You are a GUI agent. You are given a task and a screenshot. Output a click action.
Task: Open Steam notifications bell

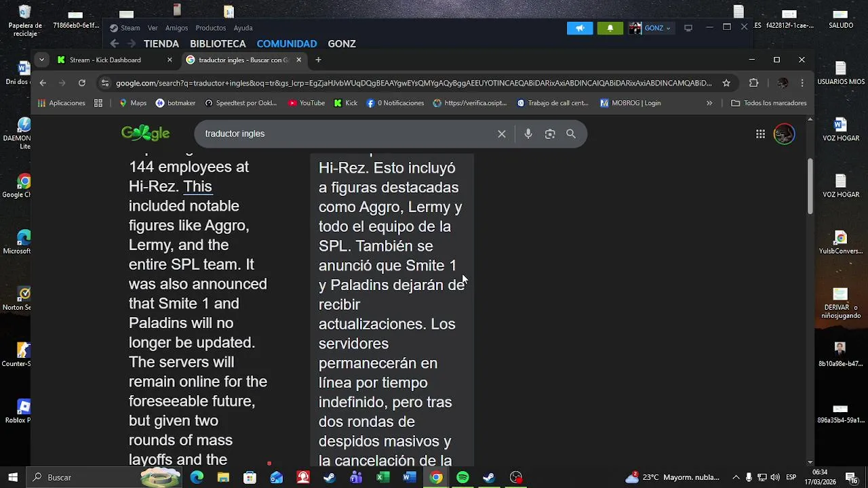[610, 28]
